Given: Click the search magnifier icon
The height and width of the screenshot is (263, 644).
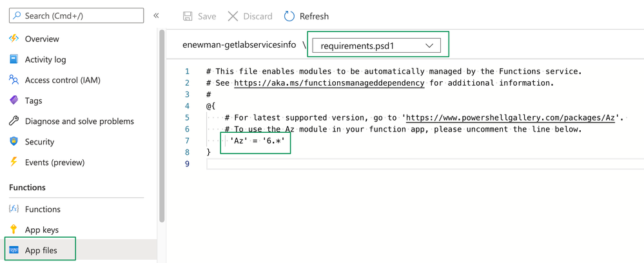Looking at the screenshot, I should (17, 15).
